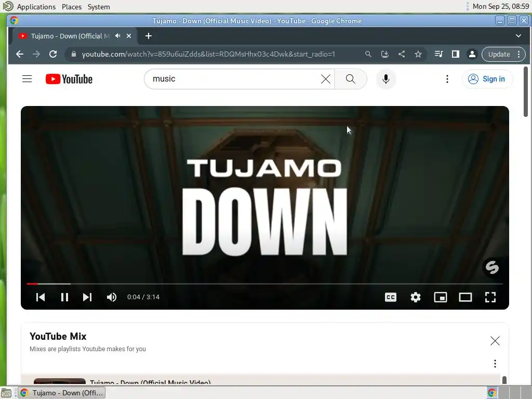Click the Tujamo taskbar window button
The height and width of the screenshot is (399, 532).
tap(62, 393)
